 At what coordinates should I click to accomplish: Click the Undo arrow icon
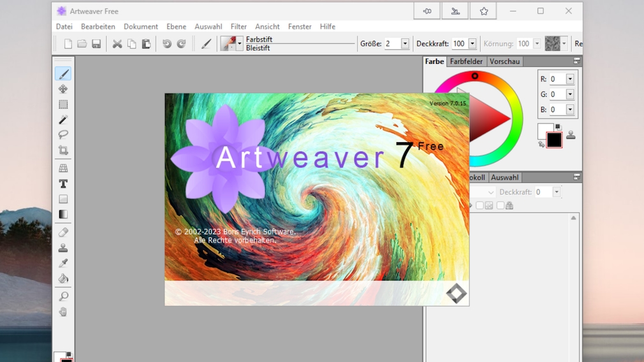(166, 44)
